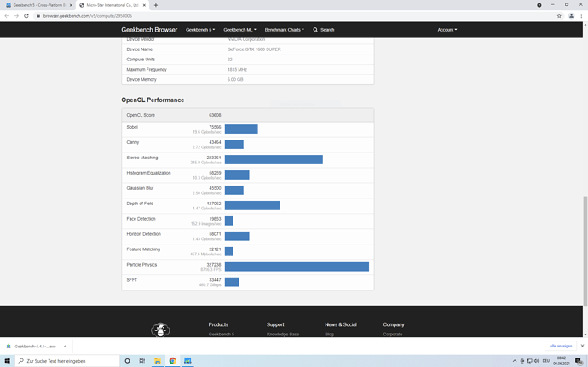
Task: Open File Explorer from taskbar
Action: coord(158,361)
